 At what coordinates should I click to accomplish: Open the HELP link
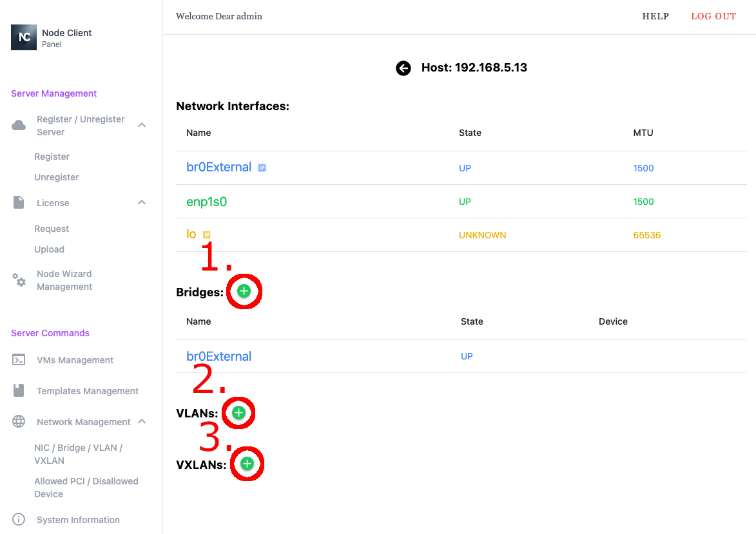pos(655,17)
